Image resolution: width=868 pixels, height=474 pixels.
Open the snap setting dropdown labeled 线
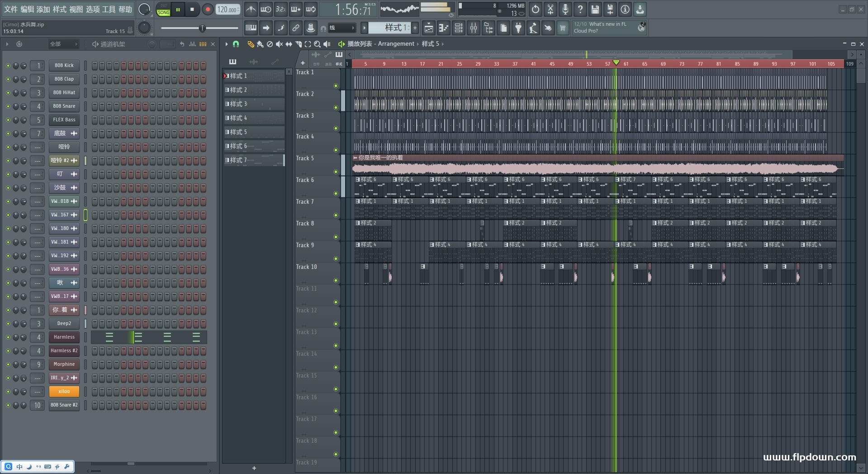[x=341, y=28]
